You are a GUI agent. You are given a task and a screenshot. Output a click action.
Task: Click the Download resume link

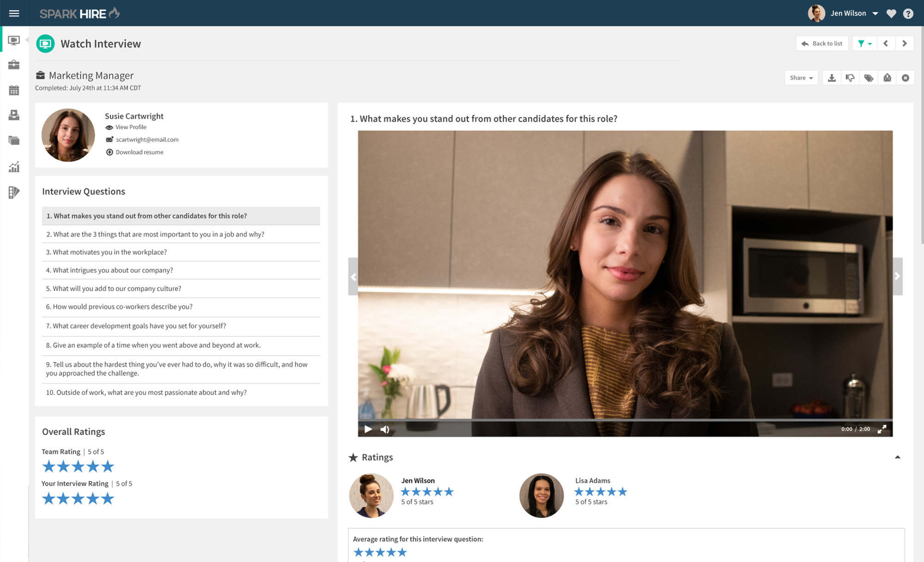pos(139,152)
